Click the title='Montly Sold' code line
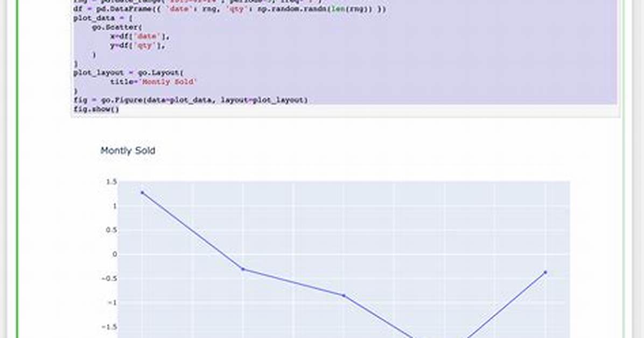The height and width of the screenshot is (338, 644). (x=153, y=82)
